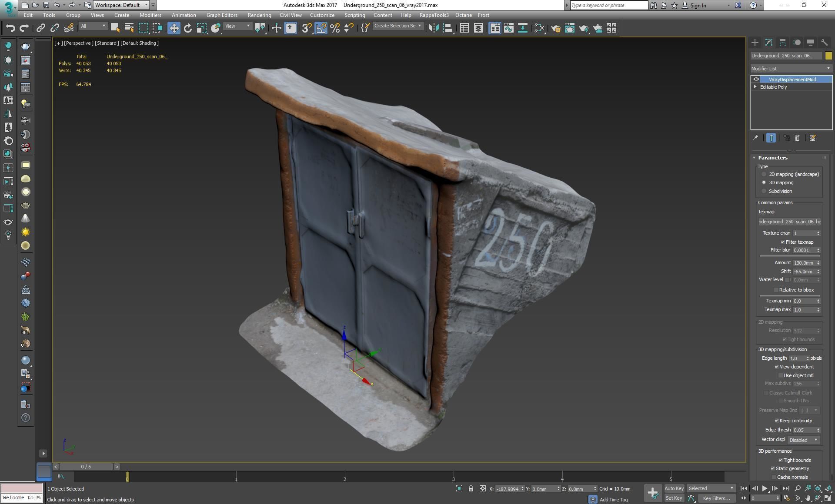The width and height of the screenshot is (835, 504).
Task: Open the Vector displ dropdown
Action: 803,440
